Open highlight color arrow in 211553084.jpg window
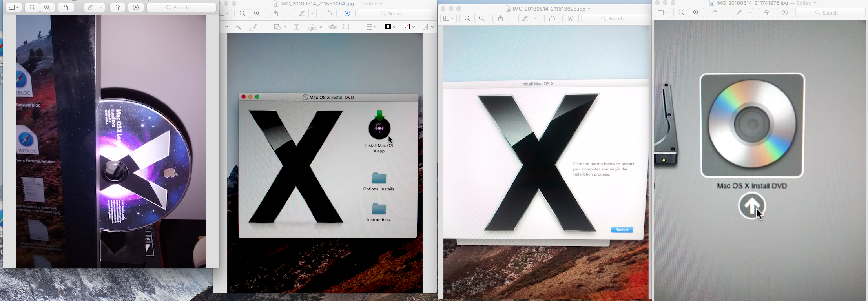The width and height of the screenshot is (868, 301). pyautogui.click(x=312, y=13)
